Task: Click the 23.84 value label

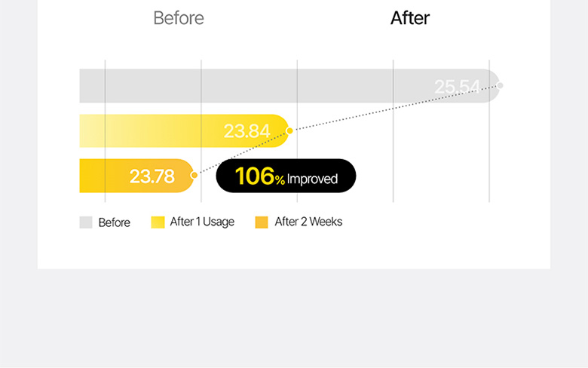Action: [x=247, y=131]
